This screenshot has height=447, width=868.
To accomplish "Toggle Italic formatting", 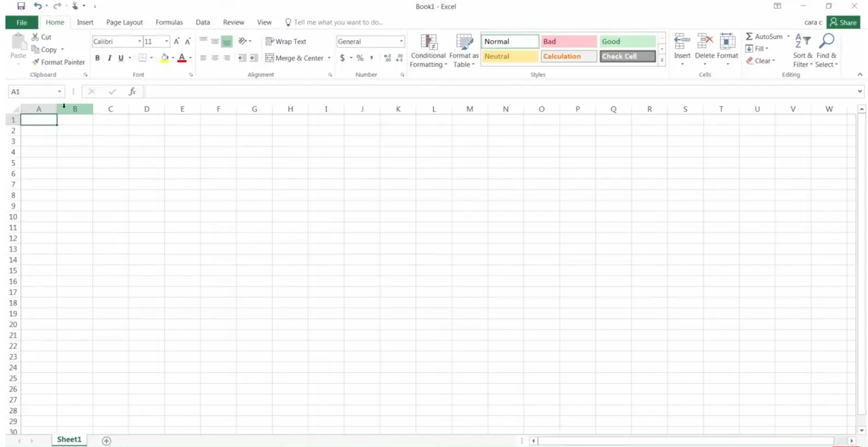I will 109,58.
